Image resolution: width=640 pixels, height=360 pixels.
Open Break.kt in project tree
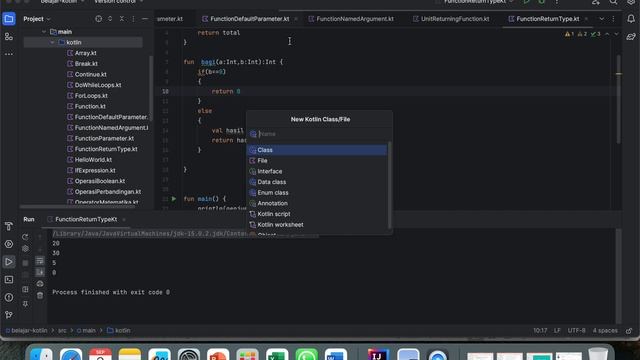pos(86,64)
